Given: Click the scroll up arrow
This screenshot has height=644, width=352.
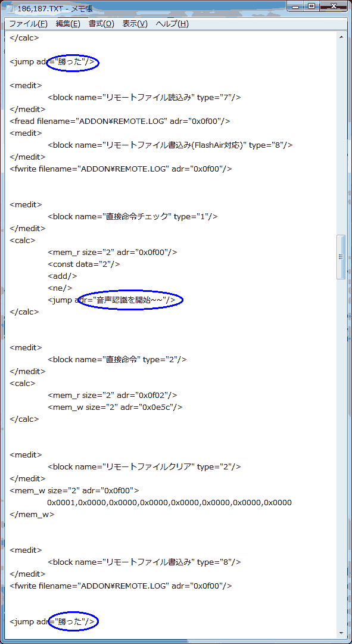Looking at the screenshot, I should (x=341, y=37).
